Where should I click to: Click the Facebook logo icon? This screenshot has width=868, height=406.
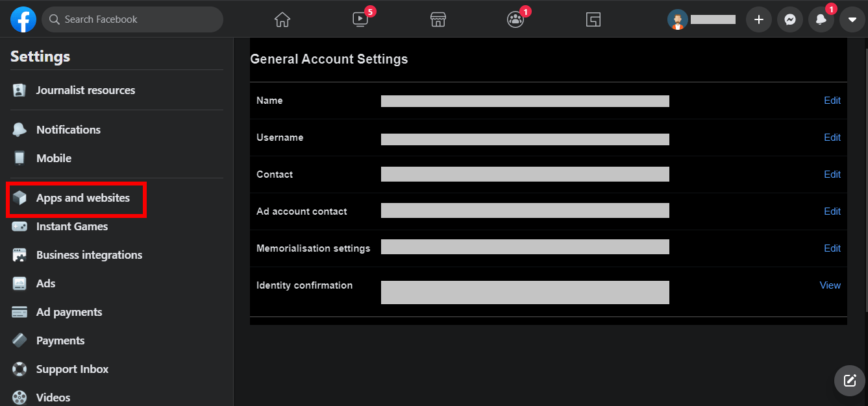pyautogui.click(x=23, y=19)
